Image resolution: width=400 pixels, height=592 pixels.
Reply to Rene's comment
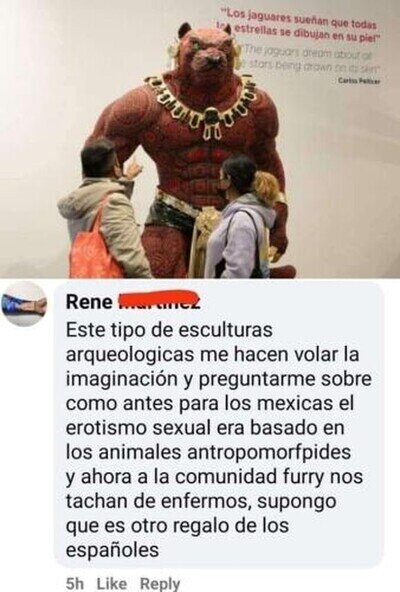point(160,584)
